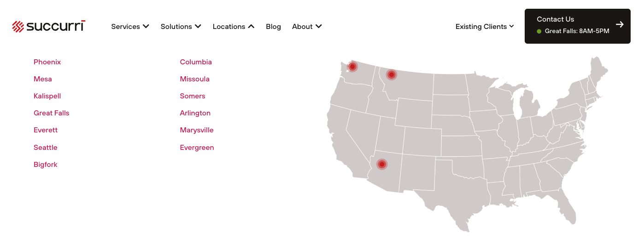Image resolution: width=644 pixels, height=240 pixels.
Task: Choose the Missoula location link
Action: pyautogui.click(x=194, y=79)
